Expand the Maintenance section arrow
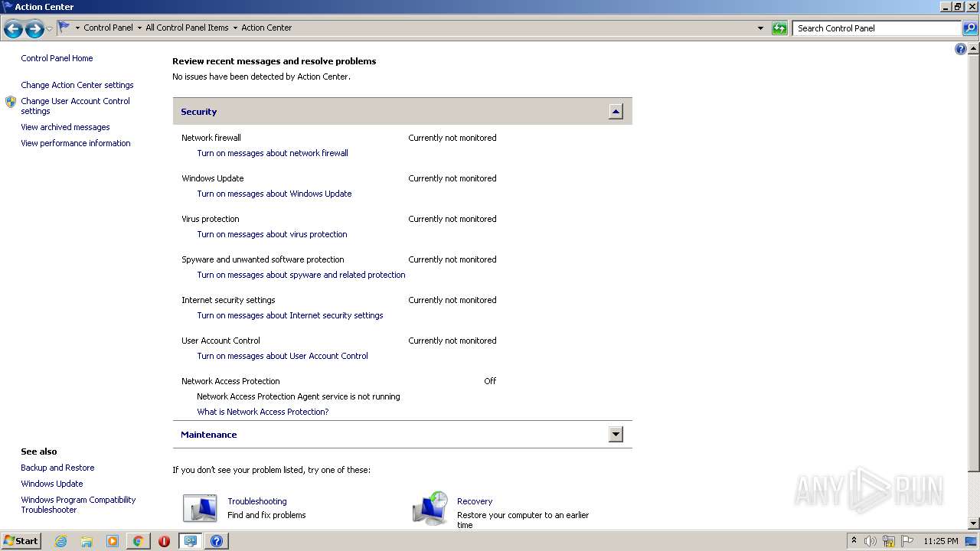 [x=616, y=435]
